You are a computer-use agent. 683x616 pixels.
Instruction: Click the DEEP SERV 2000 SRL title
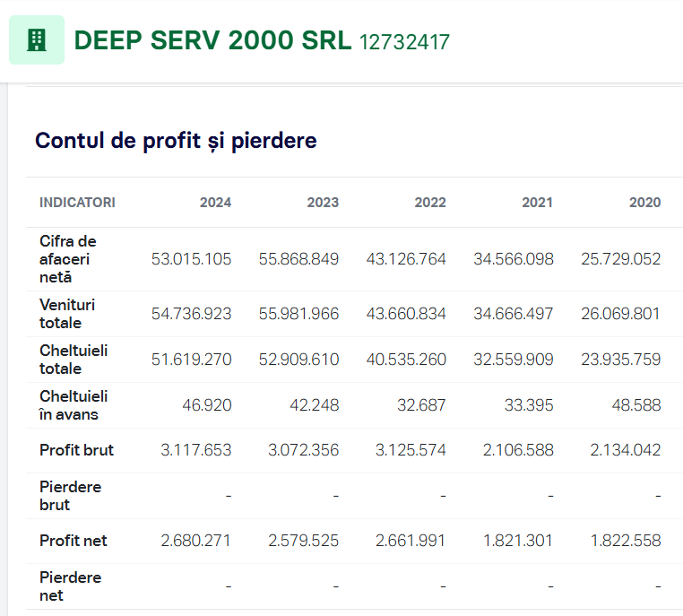(212, 40)
